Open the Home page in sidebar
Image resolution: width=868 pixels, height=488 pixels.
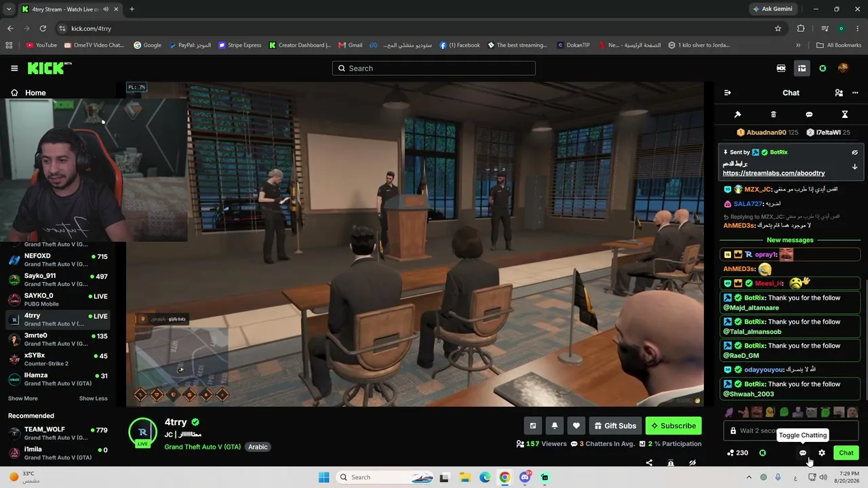pos(28,93)
